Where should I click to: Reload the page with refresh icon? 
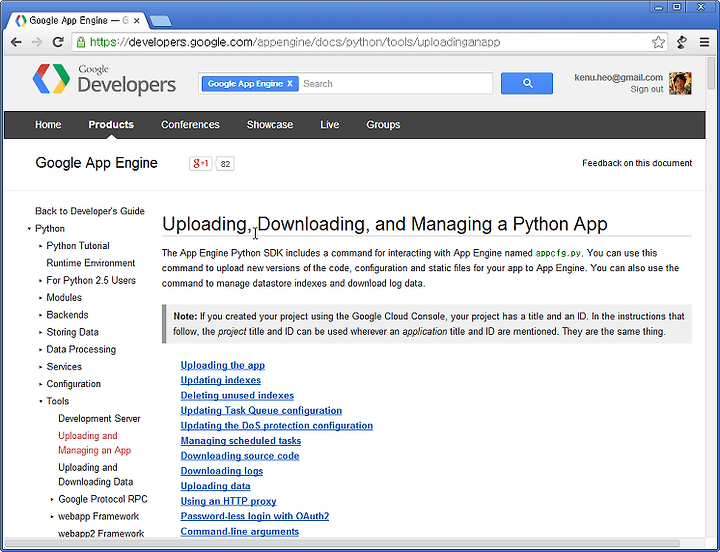click(58, 42)
